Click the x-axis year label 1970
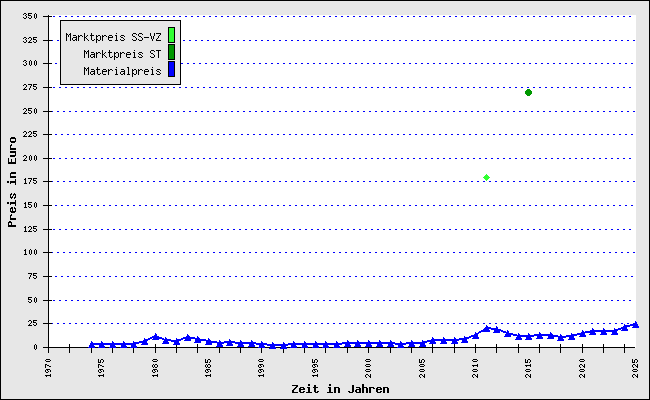 (x=48, y=368)
